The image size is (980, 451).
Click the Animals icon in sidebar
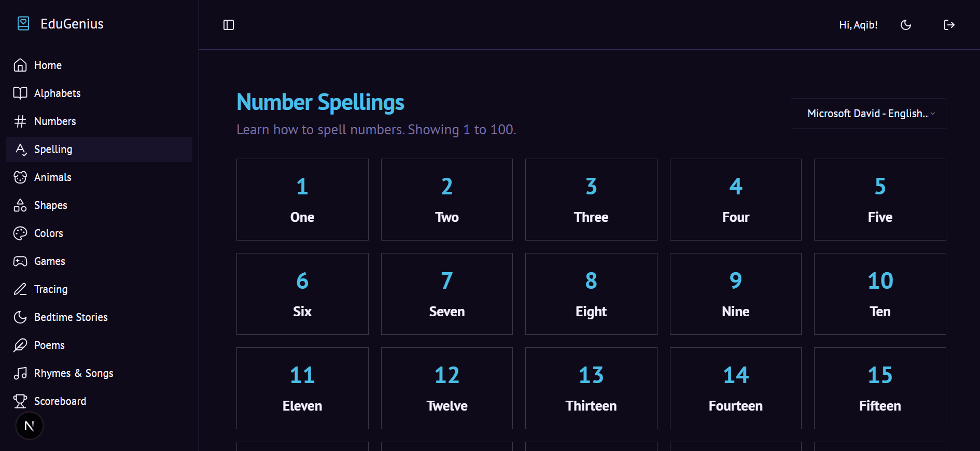point(20,177)
